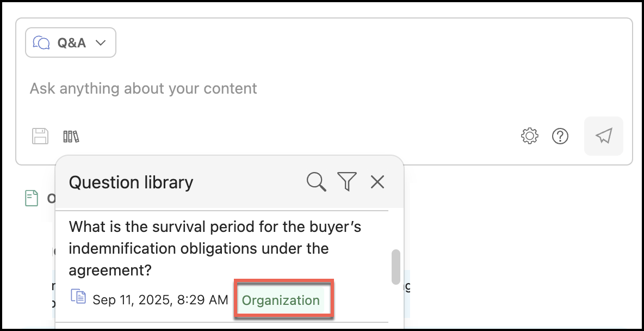Screen dimensions: 644x331
Task: Close the Question library panel
Action: coord(377,182)
